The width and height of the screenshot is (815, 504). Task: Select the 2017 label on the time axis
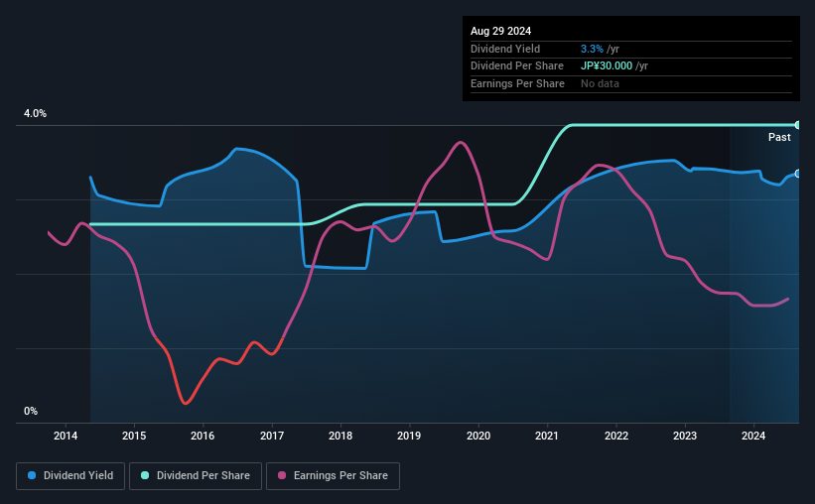click(272, 436)
